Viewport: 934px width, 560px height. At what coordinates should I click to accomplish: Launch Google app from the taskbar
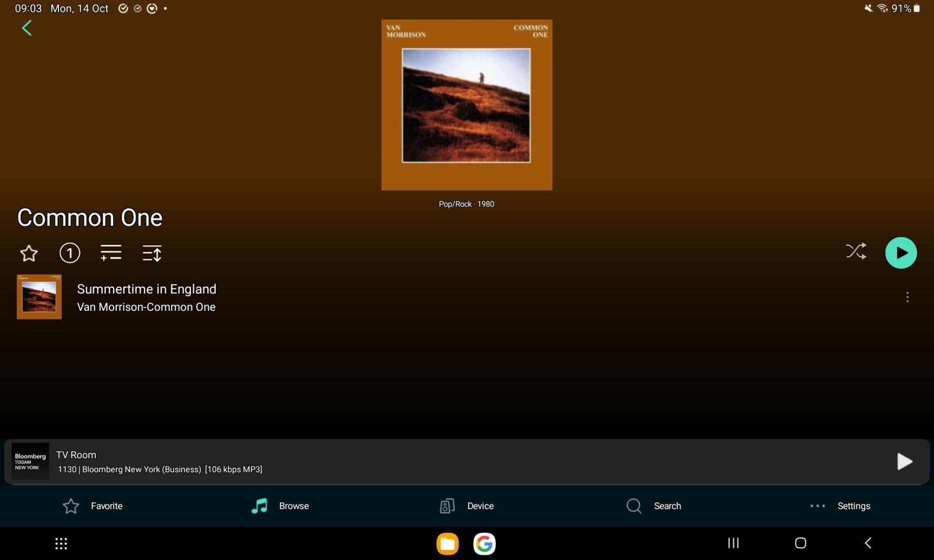click(x=484, y=544)
